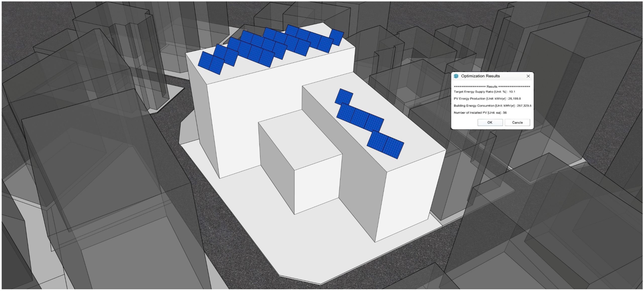Select the bottom-right PV panel pair on right roof
This screenshot has height=291, width=644.
coord(385,144)
